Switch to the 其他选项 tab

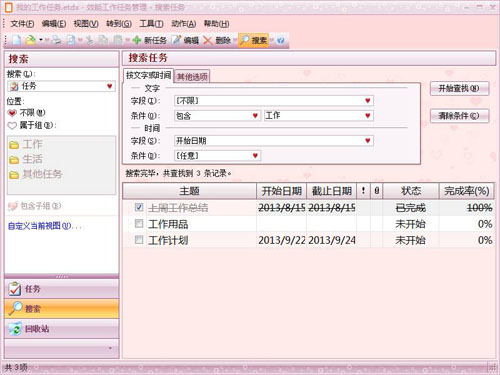192,77
